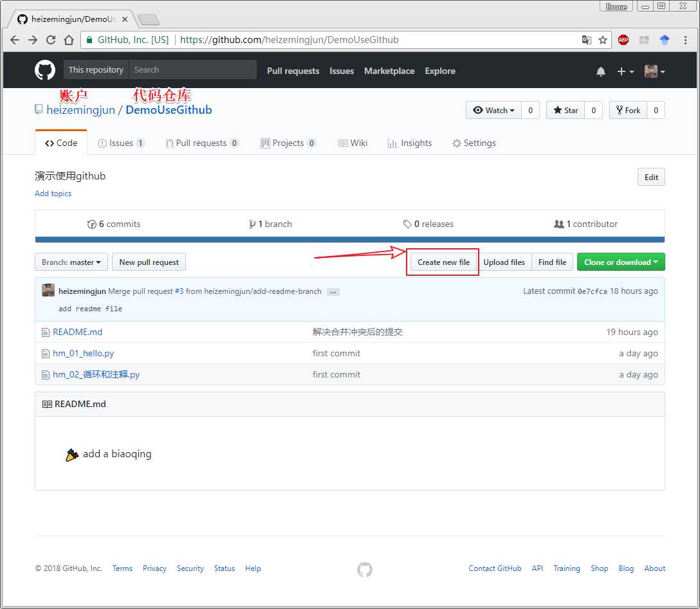Image resolution: width=700 pixels, height=609 pixels.
Task: Open Contact GitHub footer link
Action: [x=495, y=568]
